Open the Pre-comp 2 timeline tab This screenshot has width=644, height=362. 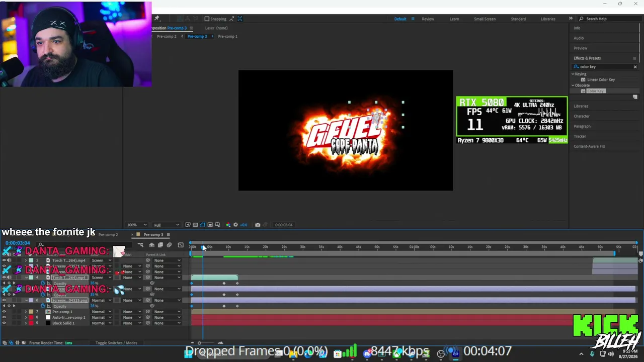click(x=108, y=235)
